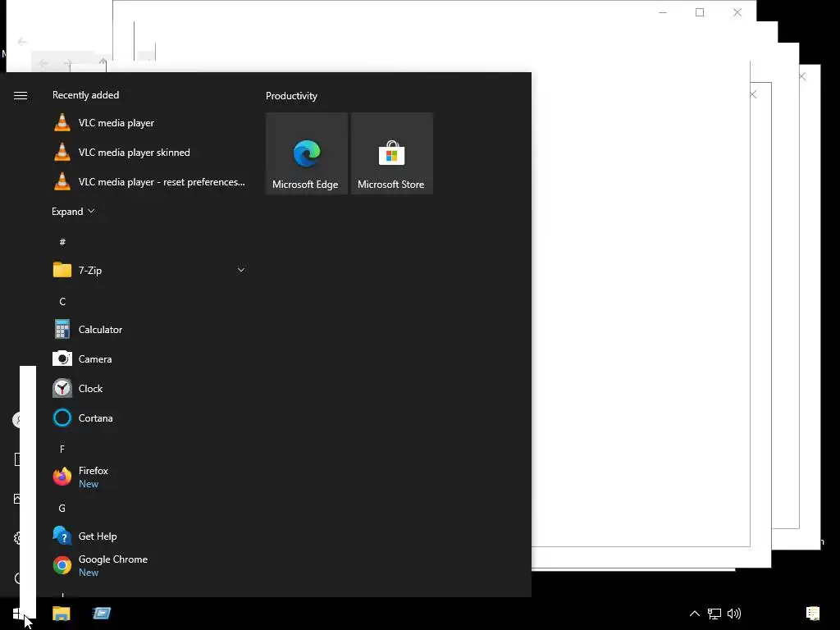Open the Action Center notifications icon
The width and height of the screenshot is (840, 630).
coord(813,614)
